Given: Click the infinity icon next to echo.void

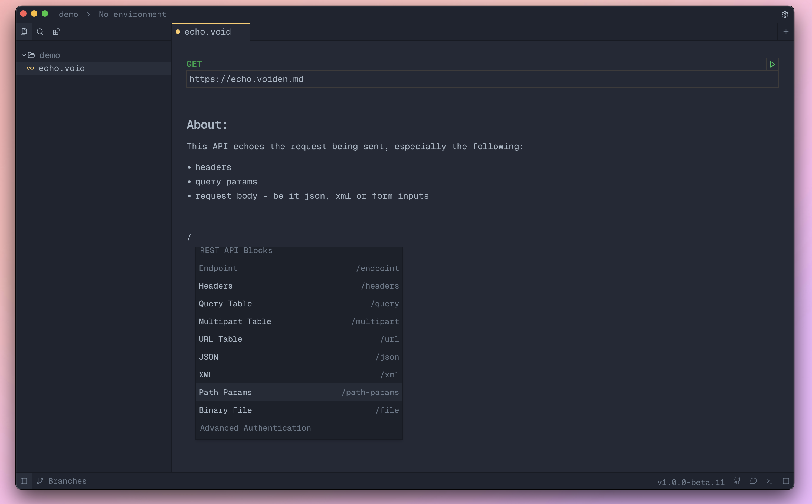Looking at the screenshot, I should point(30,68).
